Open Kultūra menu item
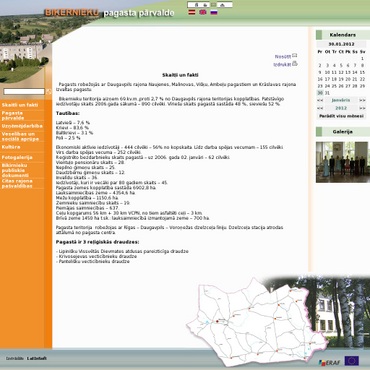This screenshot has height=370, width=370. click(x=11, y=147)
